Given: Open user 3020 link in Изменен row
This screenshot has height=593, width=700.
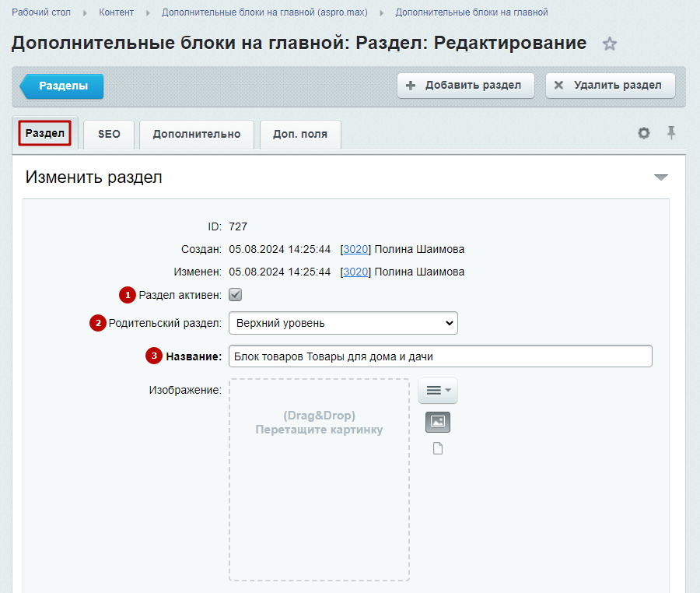Looking at the screenshot, I should [355, 272].
